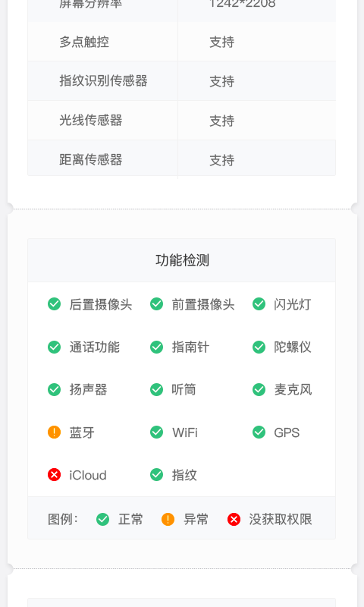The width and height of the screenshot is (364, 607).
Task: Click the 麦克风 test item label
Action: click(293, 390)
